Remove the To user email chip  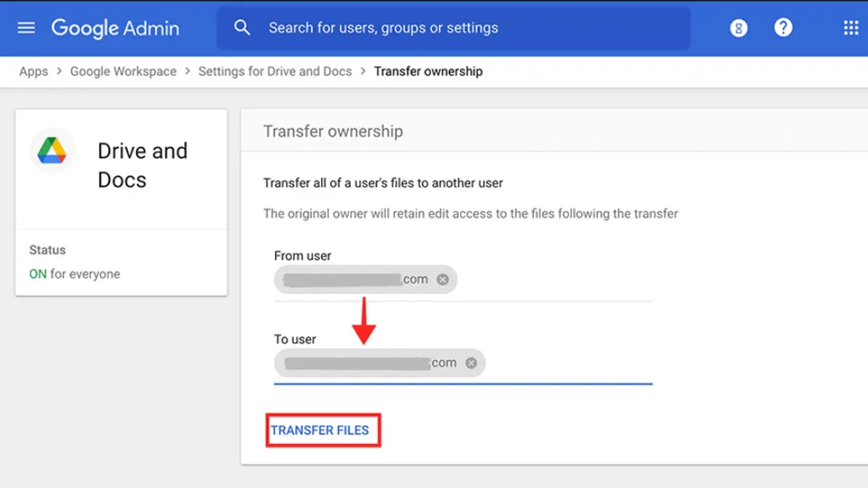pyautogui.click(x=471, y=363)
